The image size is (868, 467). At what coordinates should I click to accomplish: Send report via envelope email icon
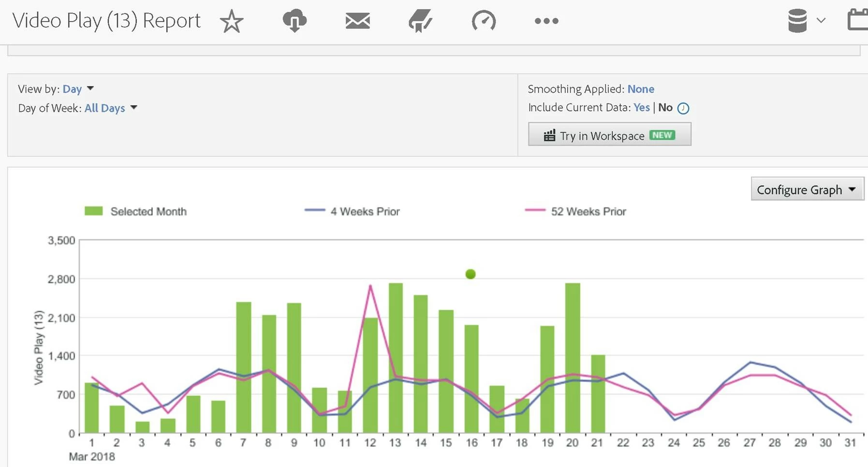[358, 21]
